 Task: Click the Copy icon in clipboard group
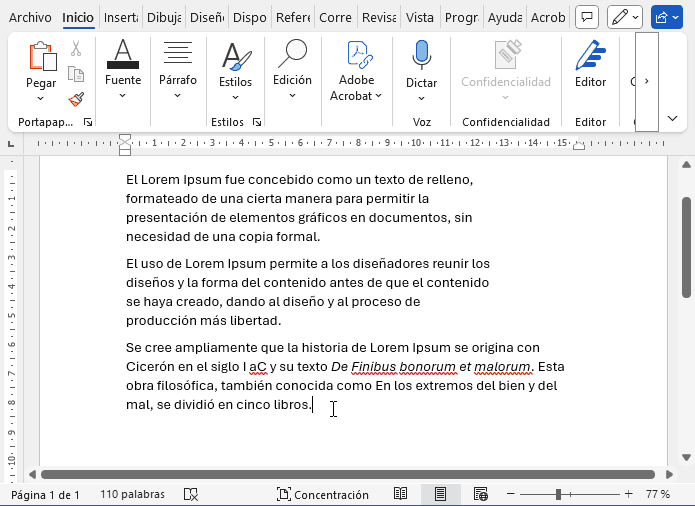(76, 74)
